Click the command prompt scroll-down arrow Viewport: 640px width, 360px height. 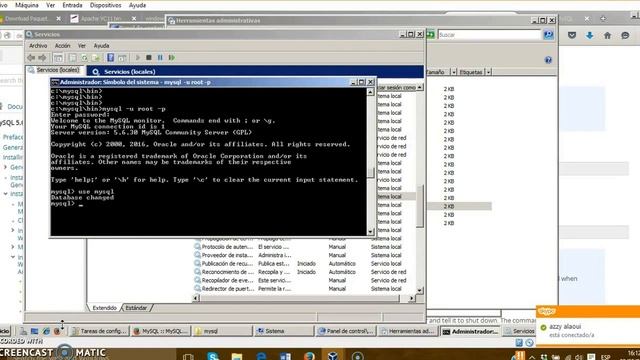[370, 231]
